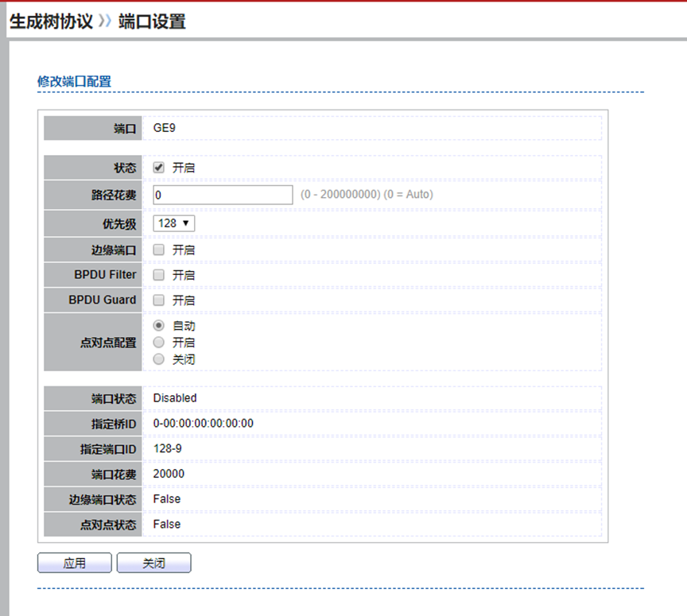Click the 关闭 button at bottom
This screenshot has height=616, width=687.
click(x=153, y=563)
